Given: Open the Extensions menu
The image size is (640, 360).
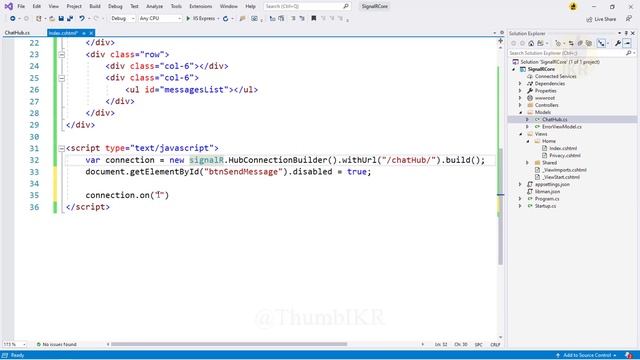Looking at the screenshot, I should pyautogui.click(x=200, y=6).
